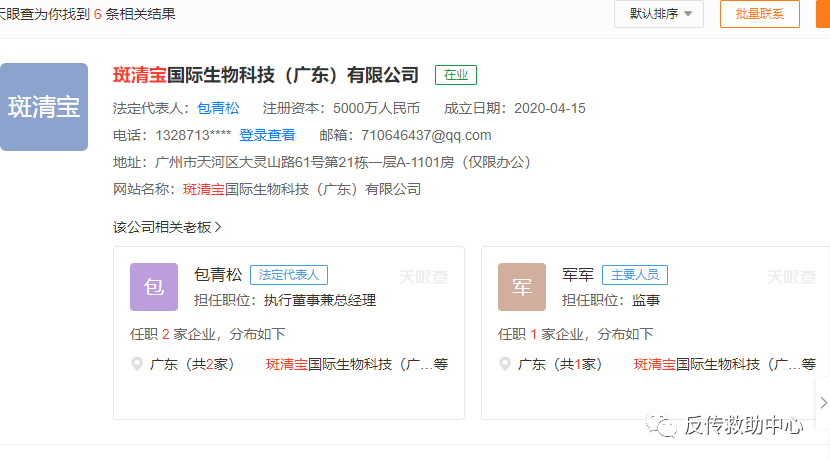Click the brown 军 avatar icon
The width and height of the screenshot is (830, 461).
(522, 287)
